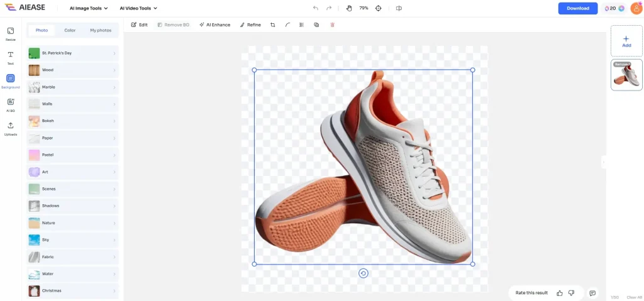Open the AI BG tool

coord(11,103)
